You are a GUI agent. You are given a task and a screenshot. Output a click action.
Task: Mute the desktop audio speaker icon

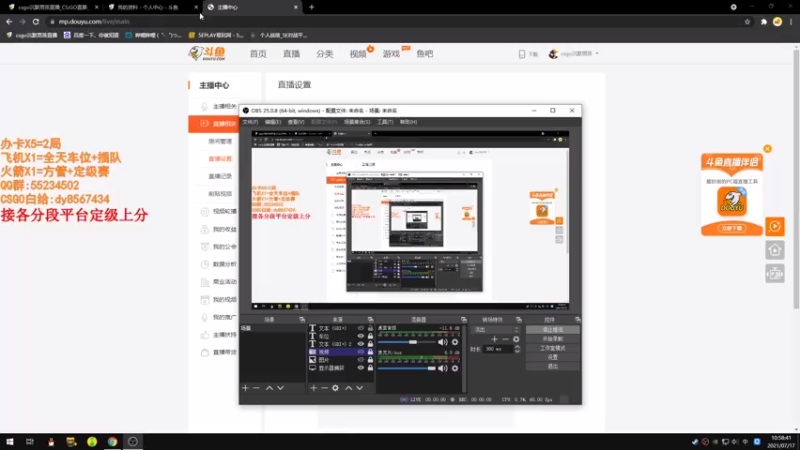442,342
